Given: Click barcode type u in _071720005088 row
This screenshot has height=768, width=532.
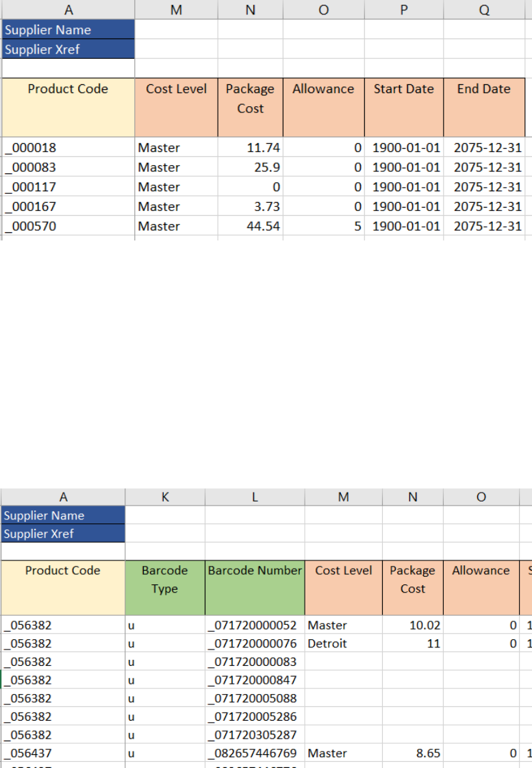Looking at the screenshot, I should point(165,698).
